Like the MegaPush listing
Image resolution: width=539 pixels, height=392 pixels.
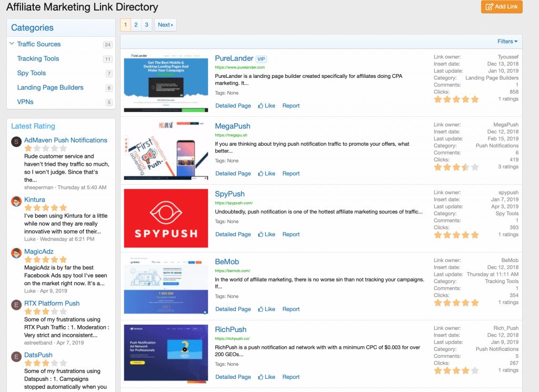tap(267, 174)
